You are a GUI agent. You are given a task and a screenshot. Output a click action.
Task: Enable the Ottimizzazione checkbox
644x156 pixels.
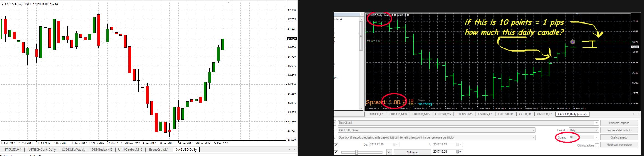[x=597, y=145]
